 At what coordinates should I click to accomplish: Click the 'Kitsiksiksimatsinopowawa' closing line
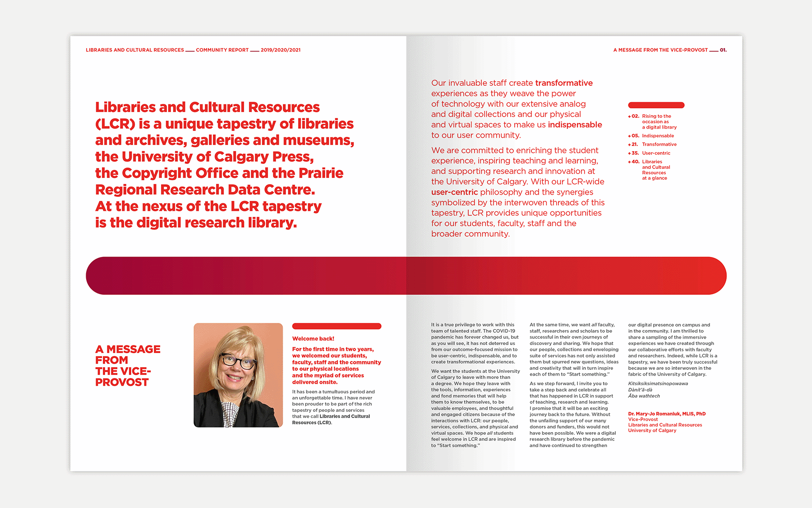tap(658, 383)
